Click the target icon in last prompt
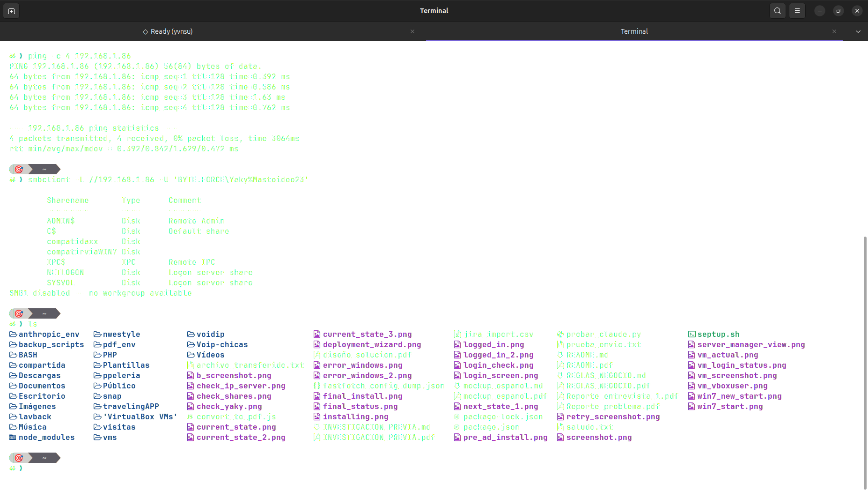 (19, 458)
